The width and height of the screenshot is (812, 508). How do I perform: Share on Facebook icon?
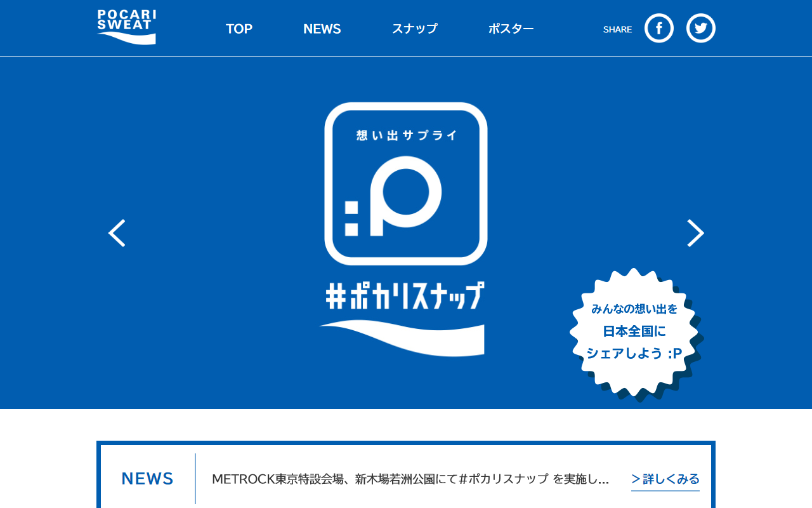[x=659, y=28]
